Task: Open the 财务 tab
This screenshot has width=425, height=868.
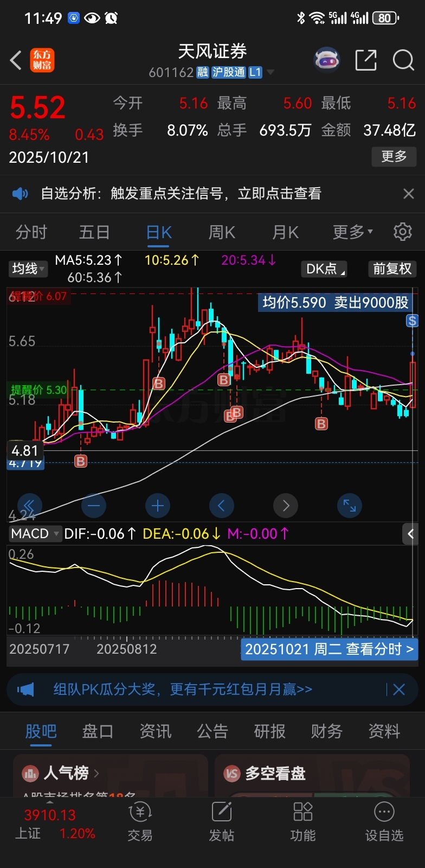Action: pyautogui.click(x=327, y=731)
